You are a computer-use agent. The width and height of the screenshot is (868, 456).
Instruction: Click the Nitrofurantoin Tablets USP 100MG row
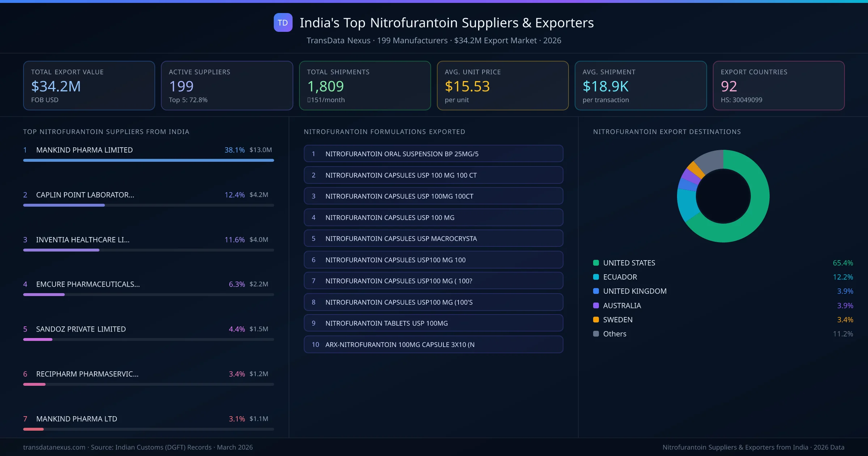433,323
